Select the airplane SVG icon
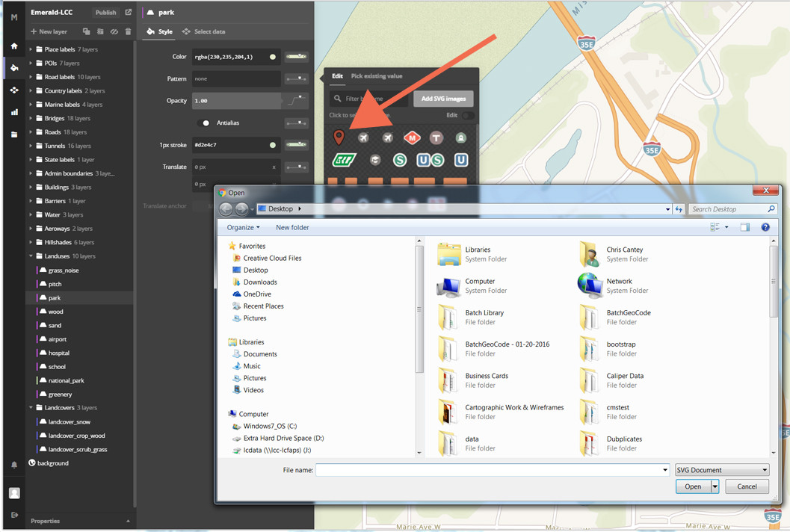 click(x=363, y=137)
